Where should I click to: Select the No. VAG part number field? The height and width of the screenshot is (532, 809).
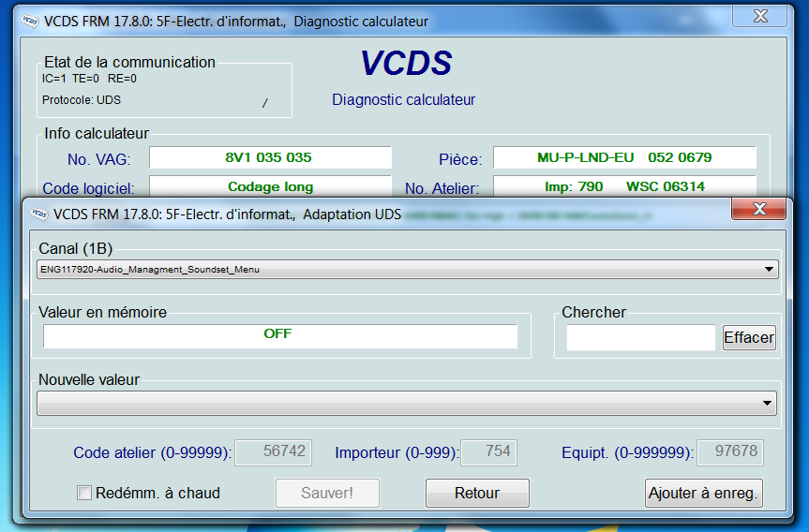270,158
